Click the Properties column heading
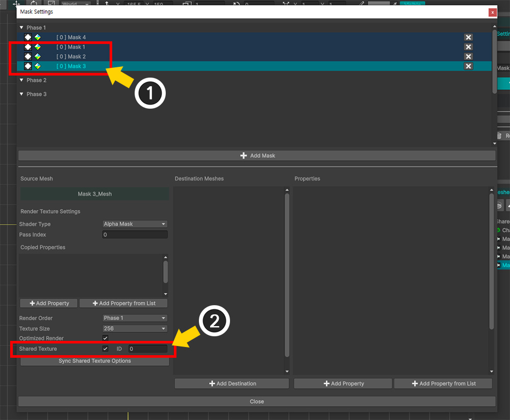 [308, 179]
